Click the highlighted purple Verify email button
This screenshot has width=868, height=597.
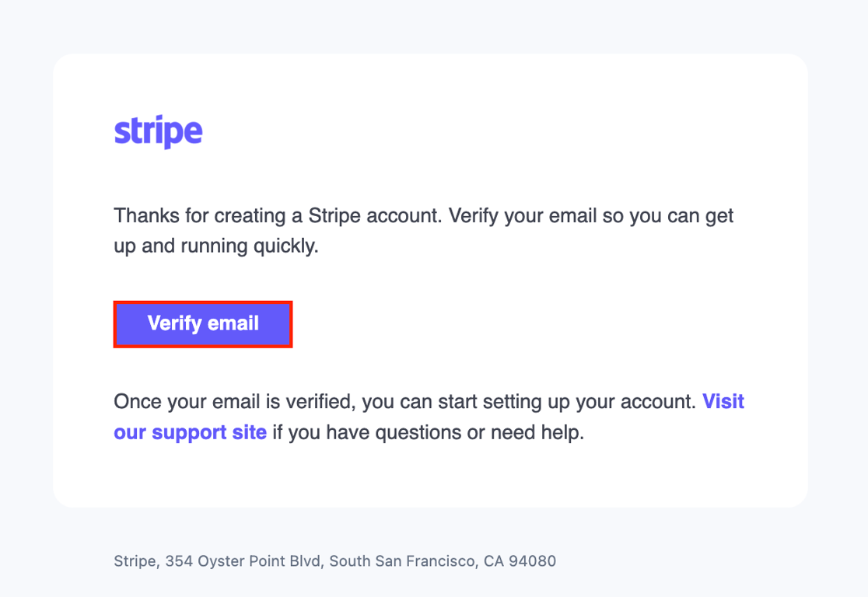[203, 324]
